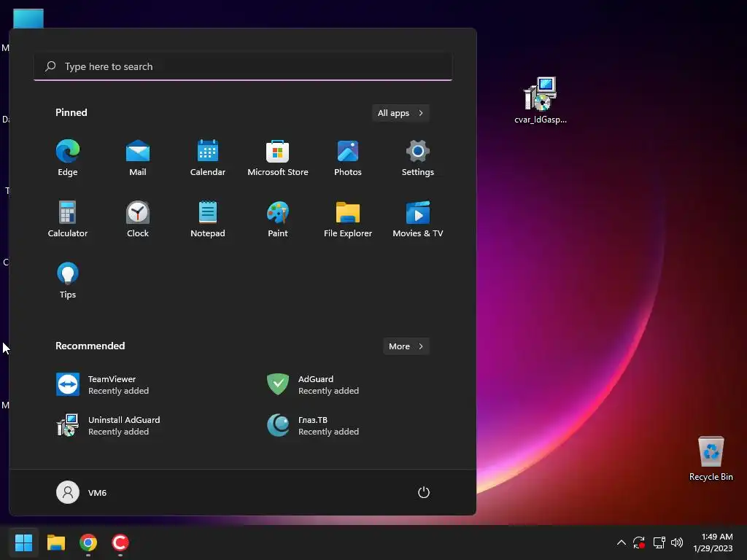Viewport: 747px width, 560px height.
Task: Click the sync status tray icon
Action: point(639,542)
